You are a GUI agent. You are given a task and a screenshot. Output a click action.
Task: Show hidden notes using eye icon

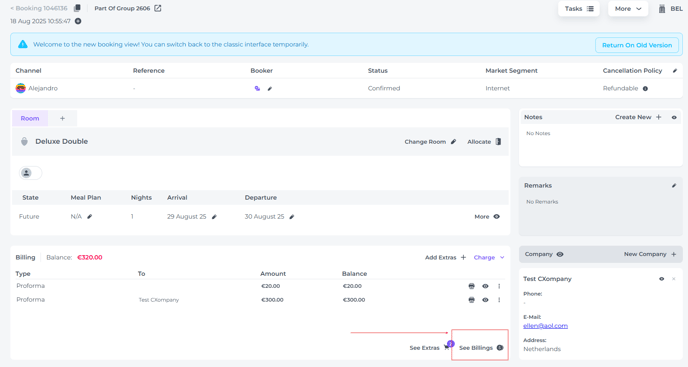(674, 117)
